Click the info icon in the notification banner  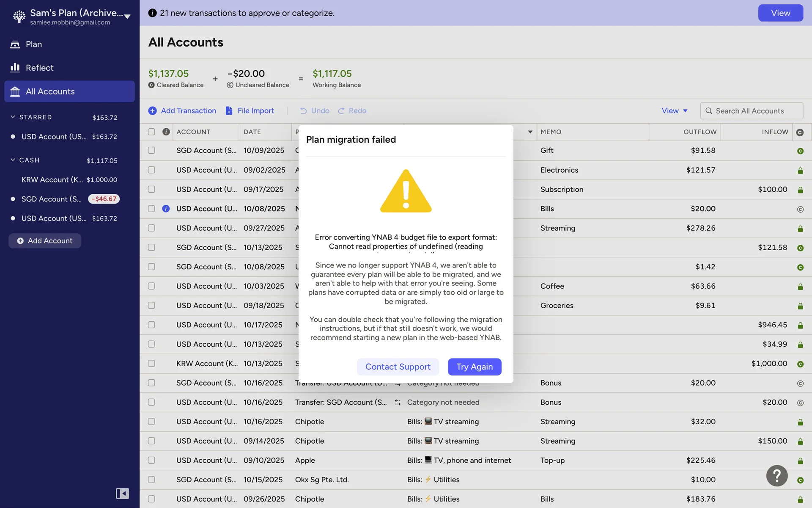(x=152, y=13)
